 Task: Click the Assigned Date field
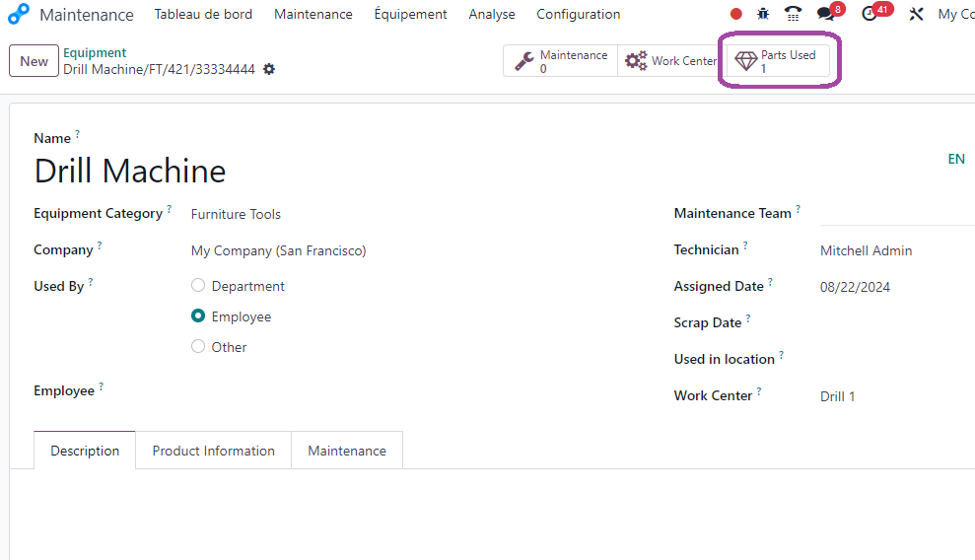click(x=897, y=287)
